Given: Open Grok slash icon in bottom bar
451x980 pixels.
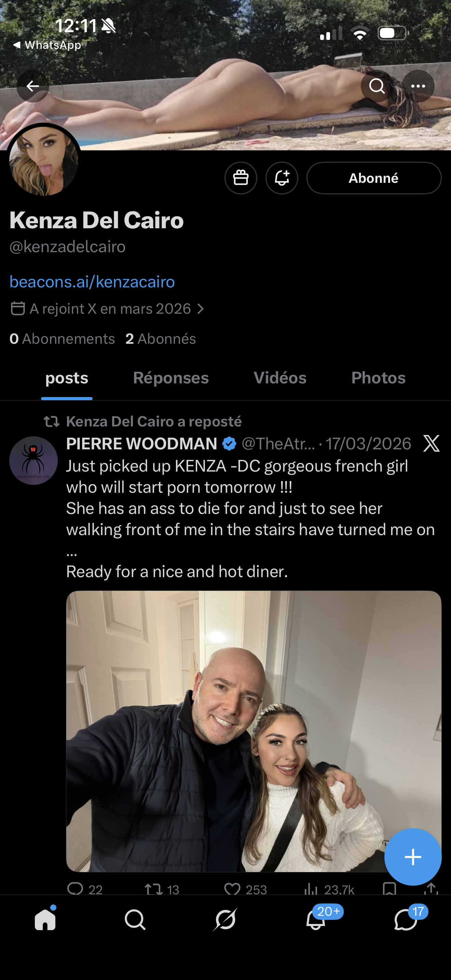Looking at the screenshot, I should tap(225, 920).
